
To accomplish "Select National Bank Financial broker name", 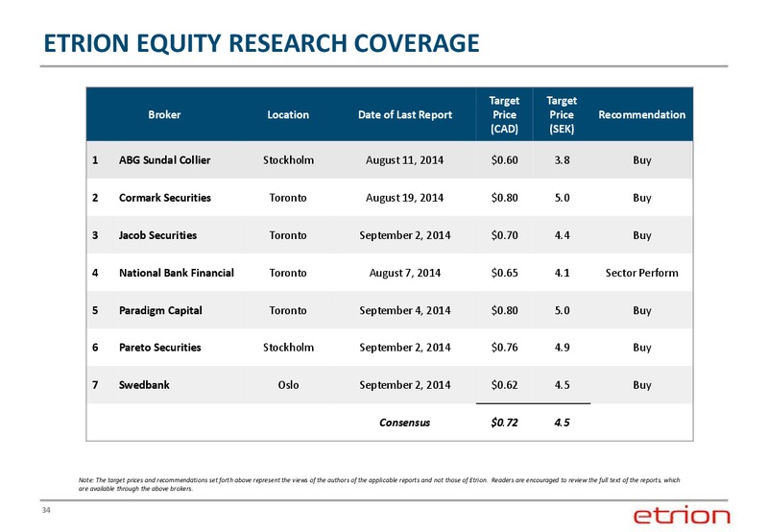I will [x=177, y=273].
